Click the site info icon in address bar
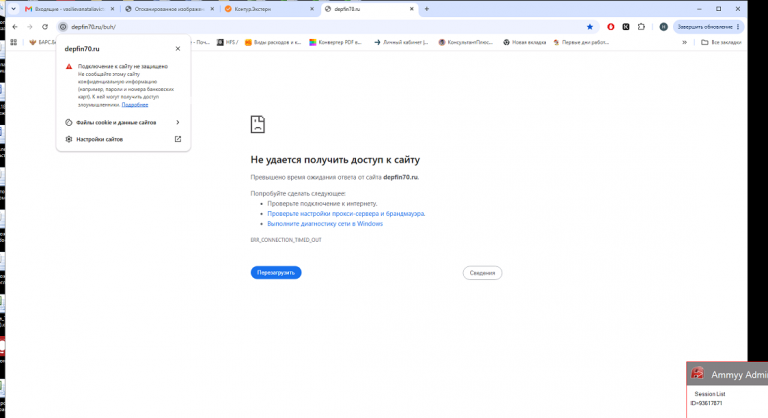This screenshot has height=418, width=768. (x=63, y=27)
